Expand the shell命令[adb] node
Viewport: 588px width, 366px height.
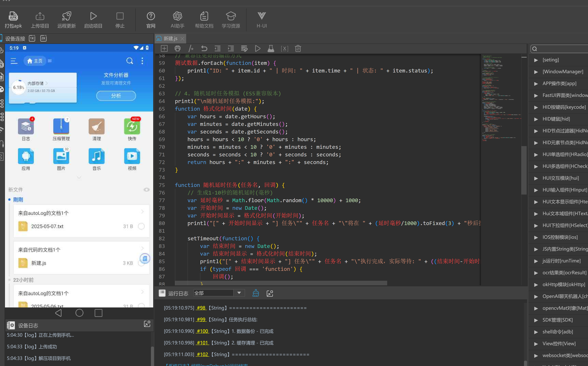coord(536,332)
